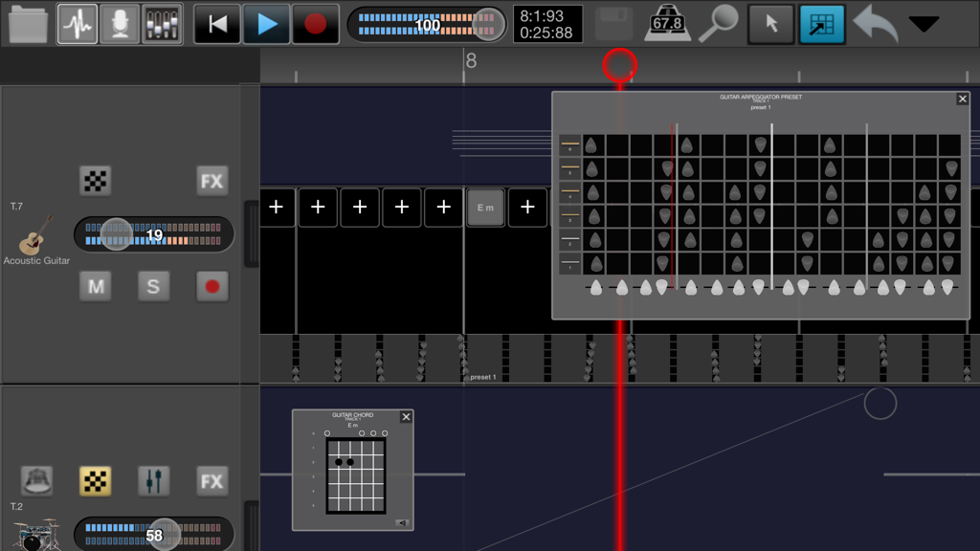Open track T.2 level settings expander

(153, 481)
